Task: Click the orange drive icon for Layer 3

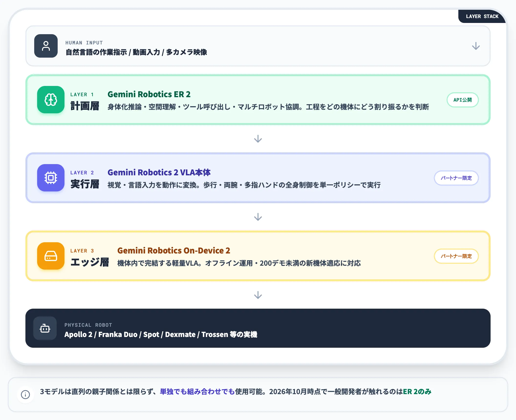Action: point(51,256)
